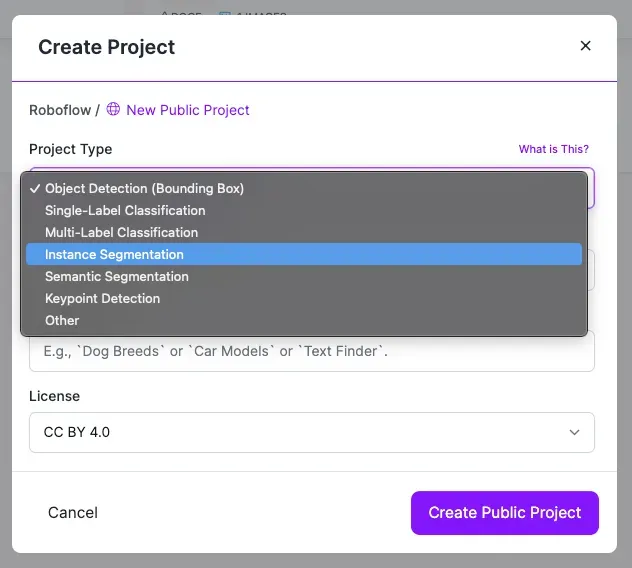Choose Semantic Segmentation project type
Image resolution: width=632 pixels, height=568 pixels.
[x=116, y=276]
